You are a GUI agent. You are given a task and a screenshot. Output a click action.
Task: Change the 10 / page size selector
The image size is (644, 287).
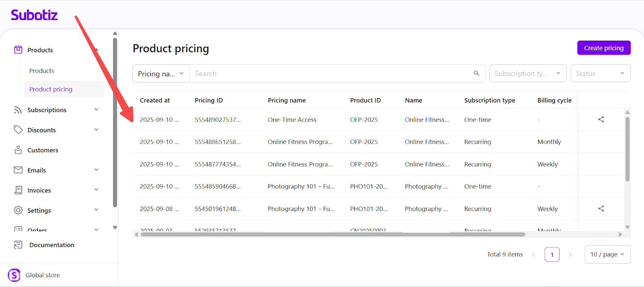607,254
